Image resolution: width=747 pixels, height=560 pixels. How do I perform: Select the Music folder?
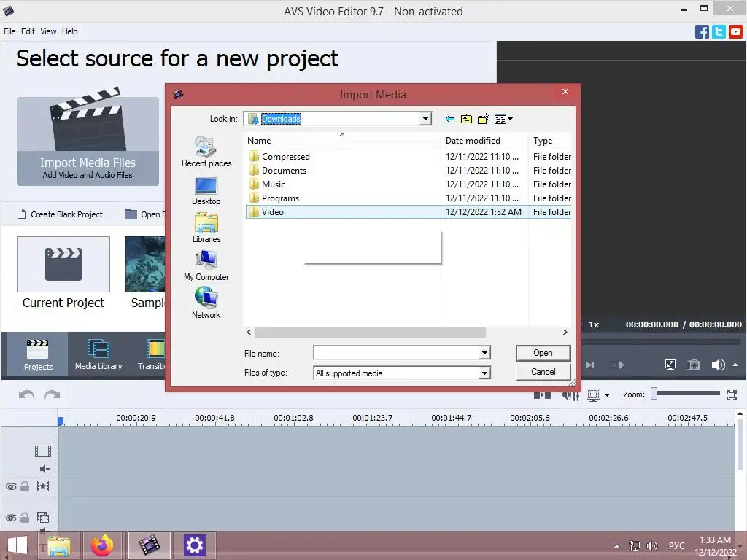click(267, 184)
